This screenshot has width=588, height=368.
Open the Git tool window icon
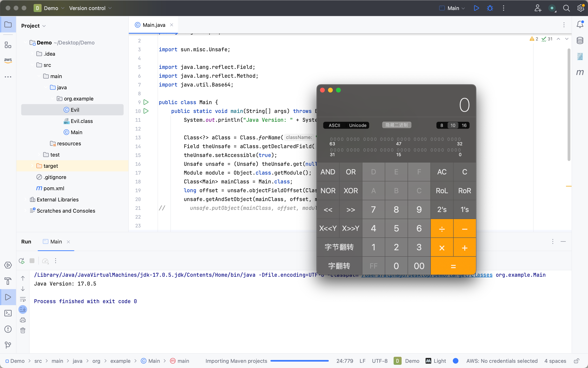(x=8, y=345)
